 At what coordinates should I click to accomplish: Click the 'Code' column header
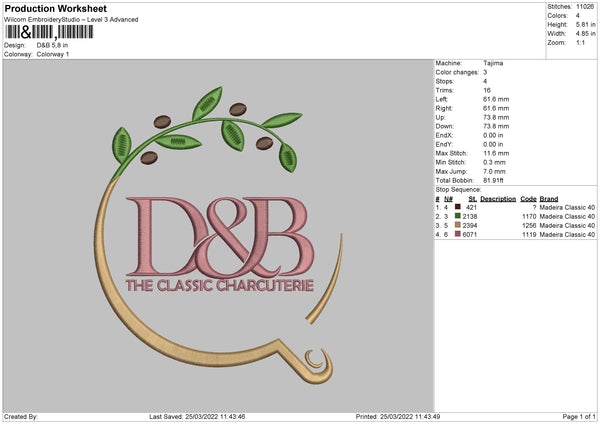point(528,199)
